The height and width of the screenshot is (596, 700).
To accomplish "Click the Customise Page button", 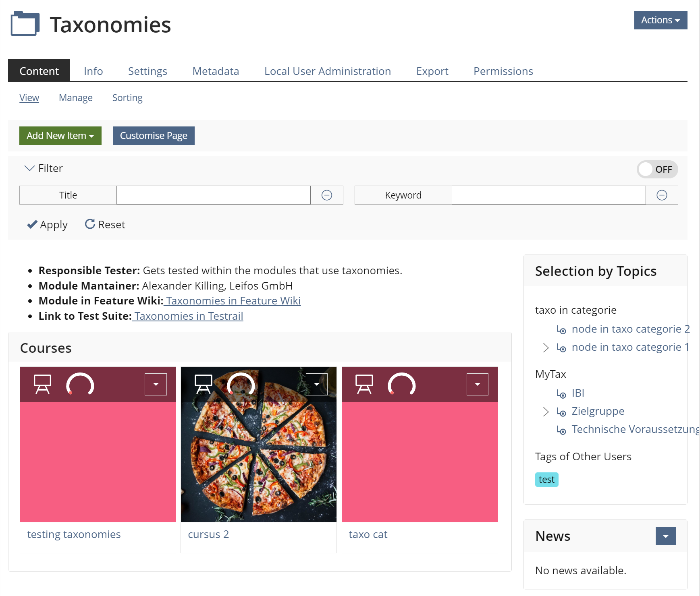I will pyautogui.click(x=154, y=136).
